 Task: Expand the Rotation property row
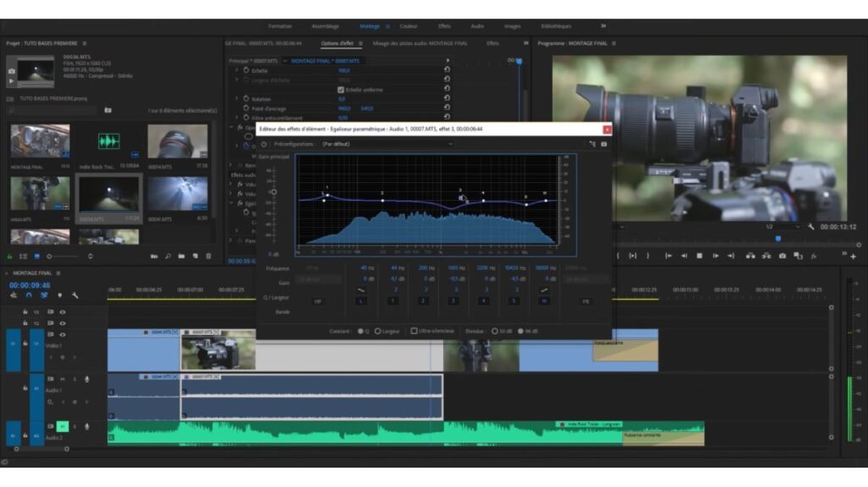coord(237,98)
